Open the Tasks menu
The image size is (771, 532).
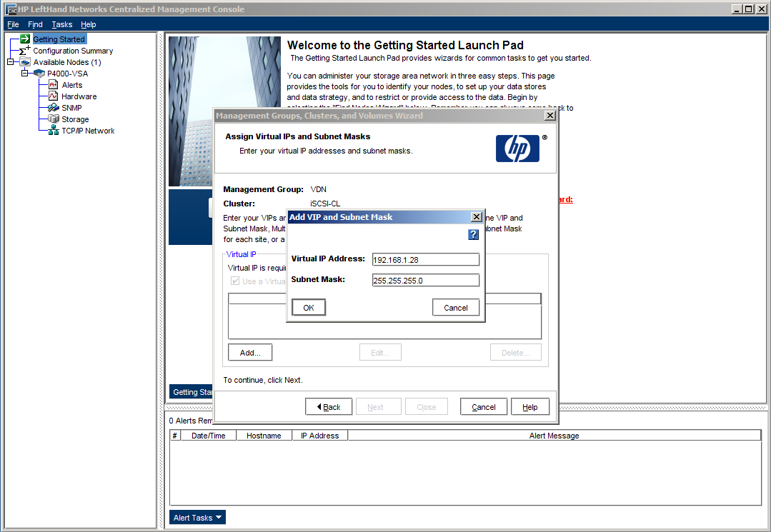tap(62, 24)
